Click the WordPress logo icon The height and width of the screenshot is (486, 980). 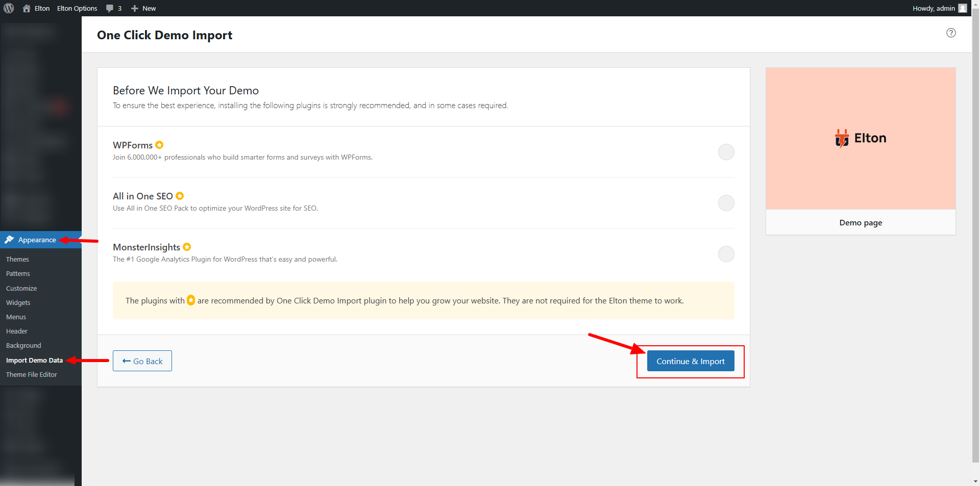[x=9, y=8]
